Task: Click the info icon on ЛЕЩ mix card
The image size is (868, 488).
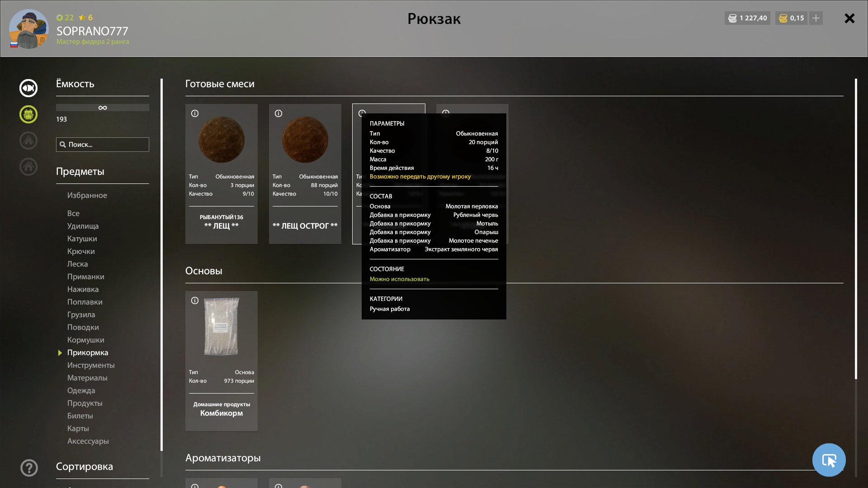Action: coord(195,113)
